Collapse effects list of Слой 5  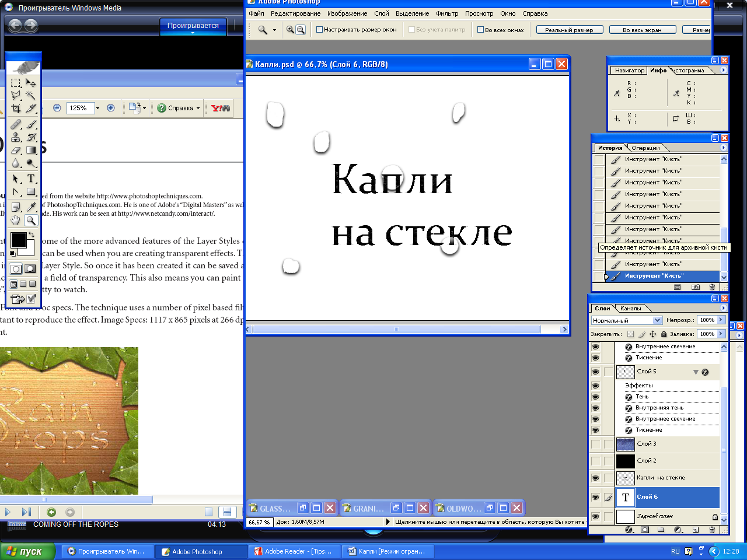coord(696,372)
